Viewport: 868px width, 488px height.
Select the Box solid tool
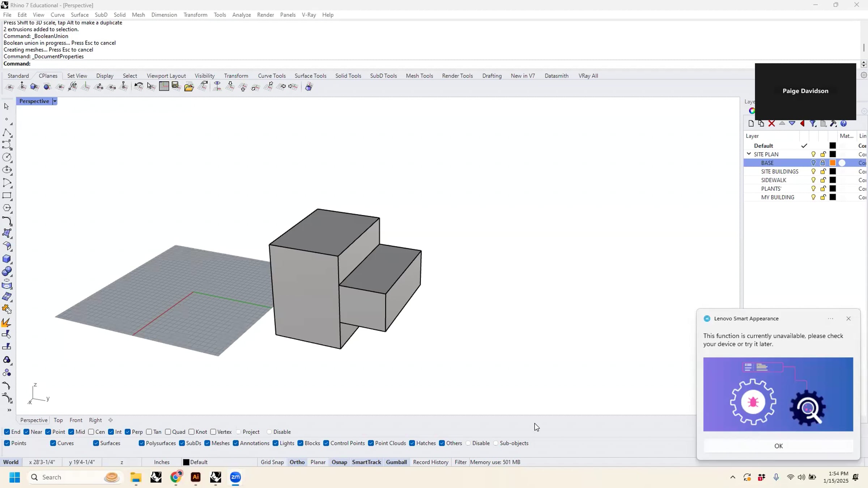[7, 259]
